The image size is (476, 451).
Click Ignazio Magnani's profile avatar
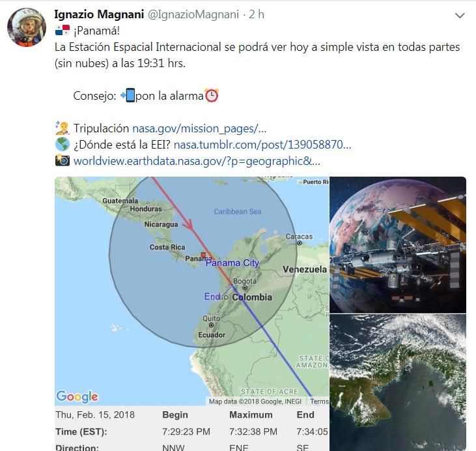pos(26,27)
